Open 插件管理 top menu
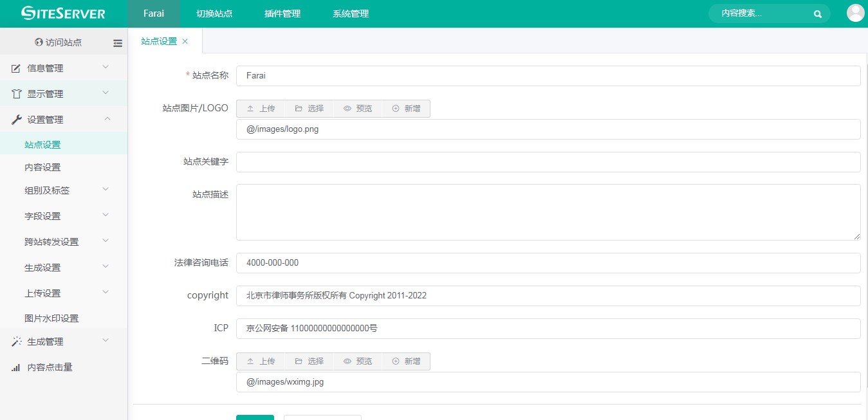Viewport: 868px width, 420px height. pos(282,14)
